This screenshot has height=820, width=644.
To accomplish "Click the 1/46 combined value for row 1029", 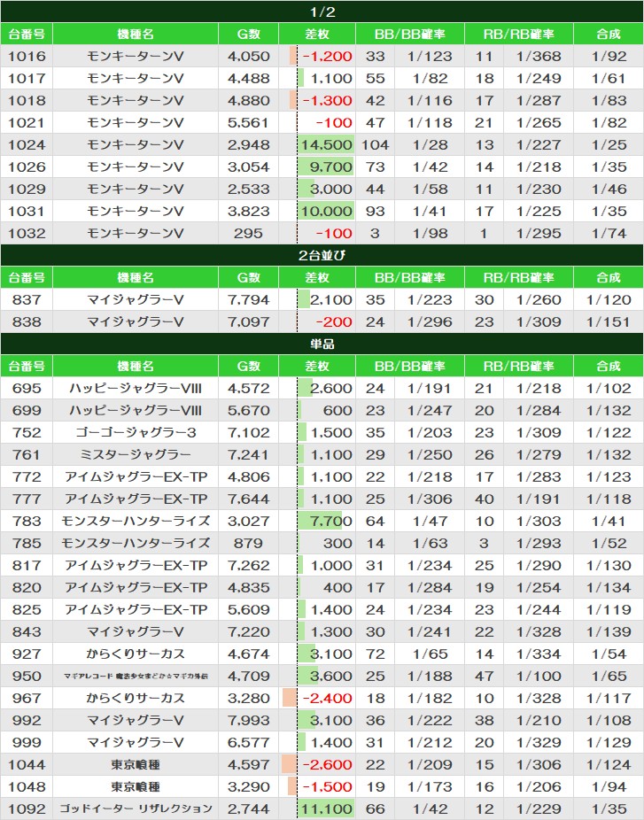I will (x=609, y=189).
